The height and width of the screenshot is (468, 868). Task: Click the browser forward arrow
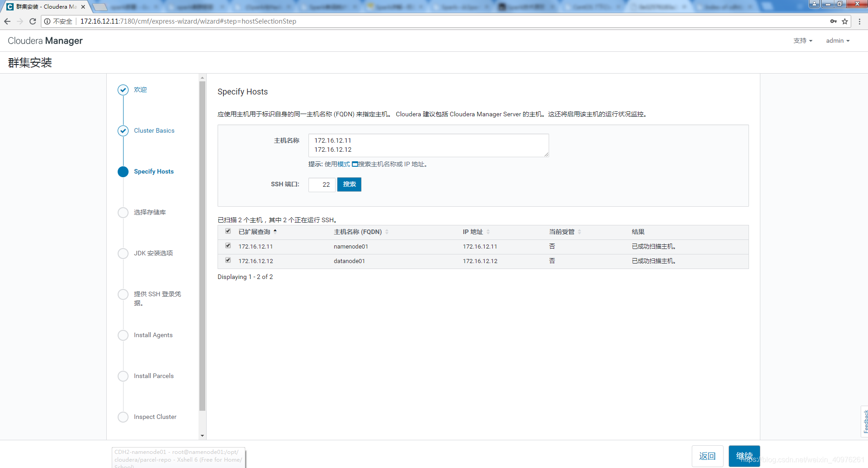(x=20, y=21)
